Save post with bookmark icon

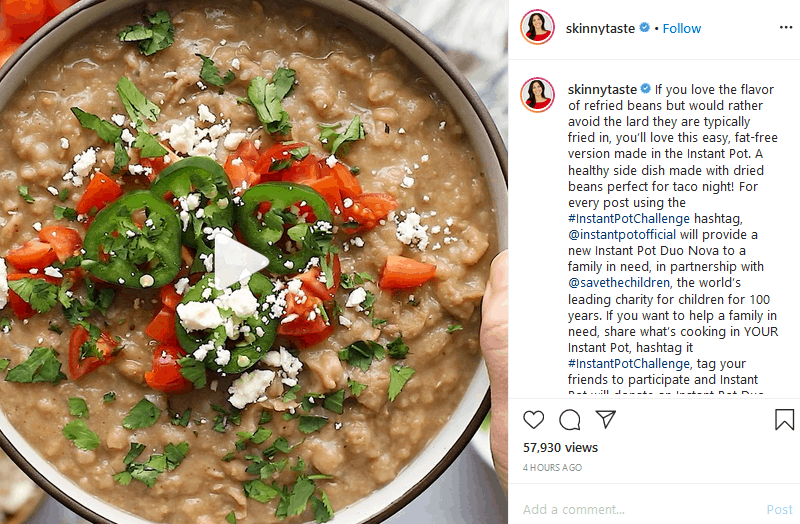pos(784,419)
